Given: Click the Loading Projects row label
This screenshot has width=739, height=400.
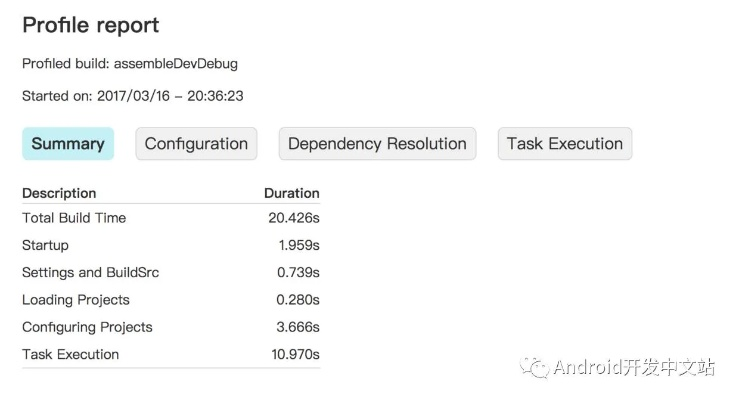Looking at the screenshot, I should coord(76,300).
